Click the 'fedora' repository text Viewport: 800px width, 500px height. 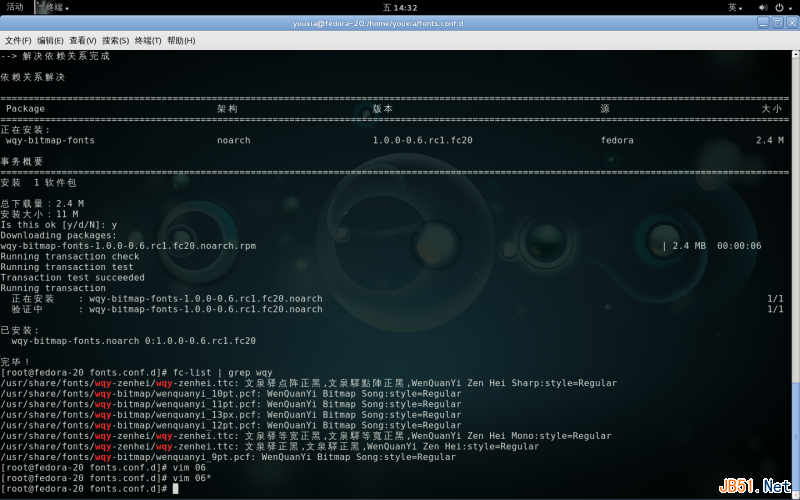coord(617,140)
